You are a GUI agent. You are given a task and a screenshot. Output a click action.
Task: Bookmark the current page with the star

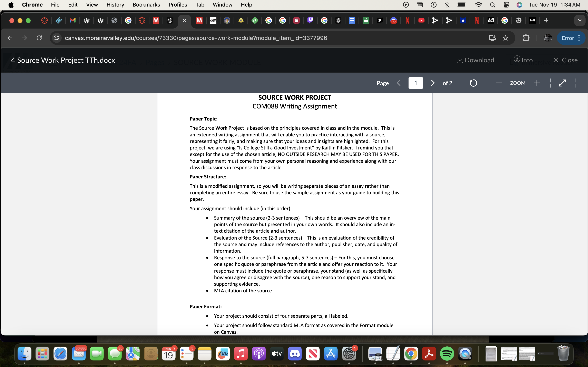506,38
